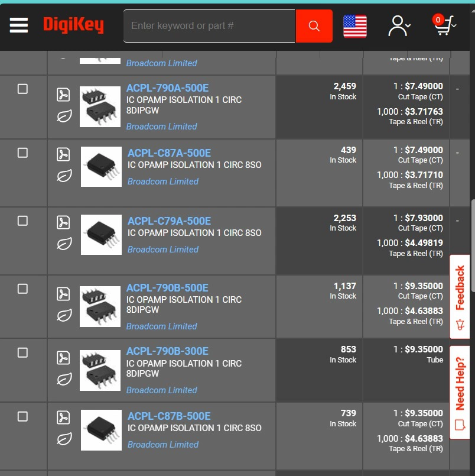Tick the checkbox beside ACPL-790B-300E
This screenshot has width=475, height=476.
pyautogui.click(x=23, y=352)
